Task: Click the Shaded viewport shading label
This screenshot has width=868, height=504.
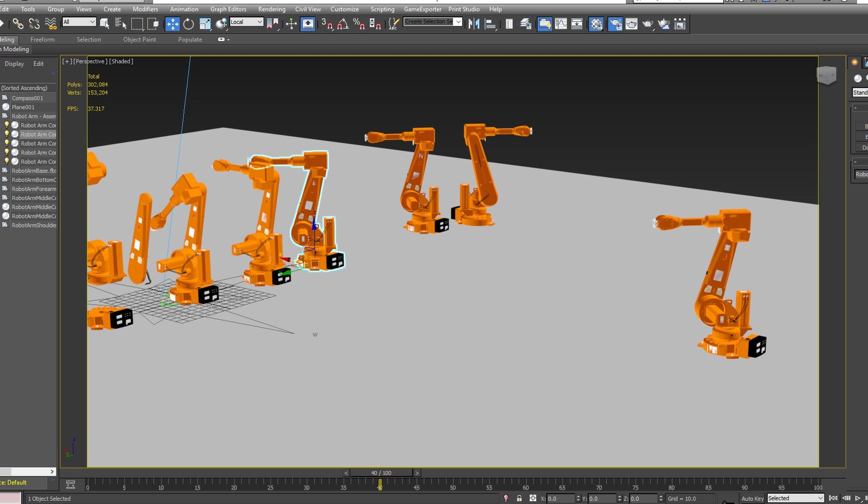Action: pyautogui.click(x=121, y=61)
